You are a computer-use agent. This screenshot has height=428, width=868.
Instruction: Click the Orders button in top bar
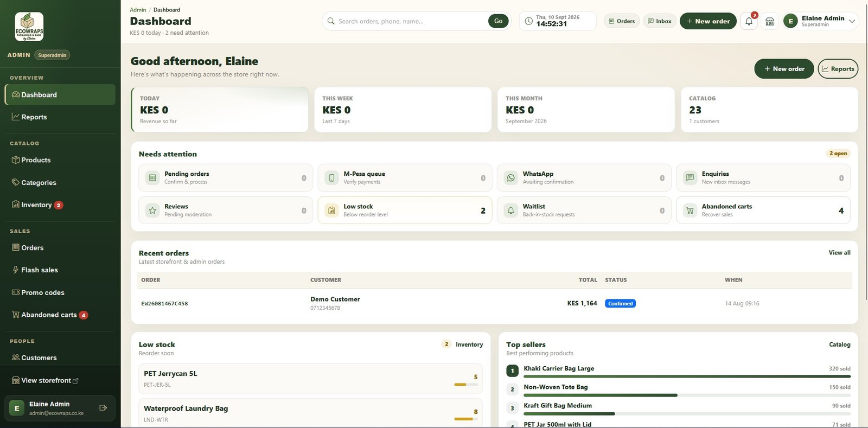[x=622, y=21]
